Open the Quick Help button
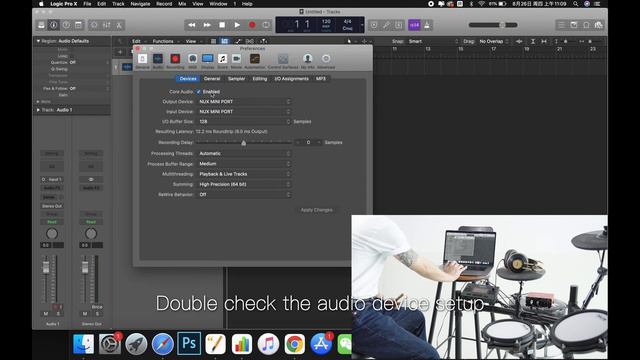Image resolution: width=640 pixels, height=360 pixels. [66, 25]
